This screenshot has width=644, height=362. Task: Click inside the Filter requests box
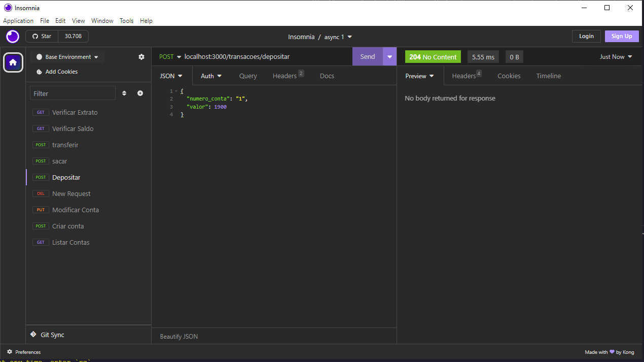72,93
